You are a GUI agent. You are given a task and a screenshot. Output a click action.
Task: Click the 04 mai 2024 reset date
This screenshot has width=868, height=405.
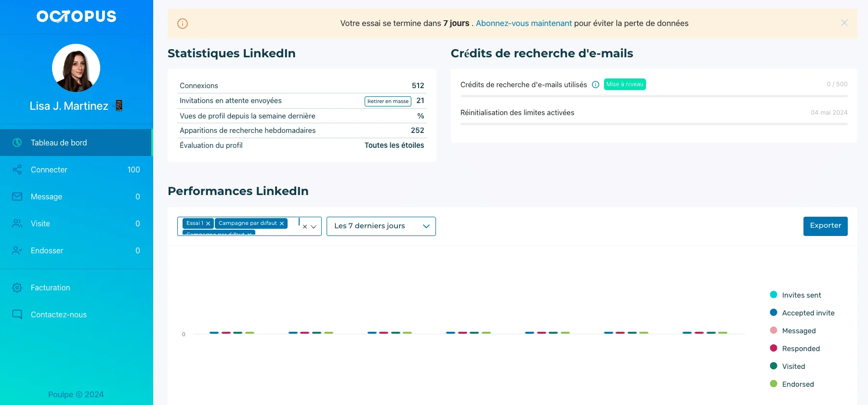[x=829, y=113]
